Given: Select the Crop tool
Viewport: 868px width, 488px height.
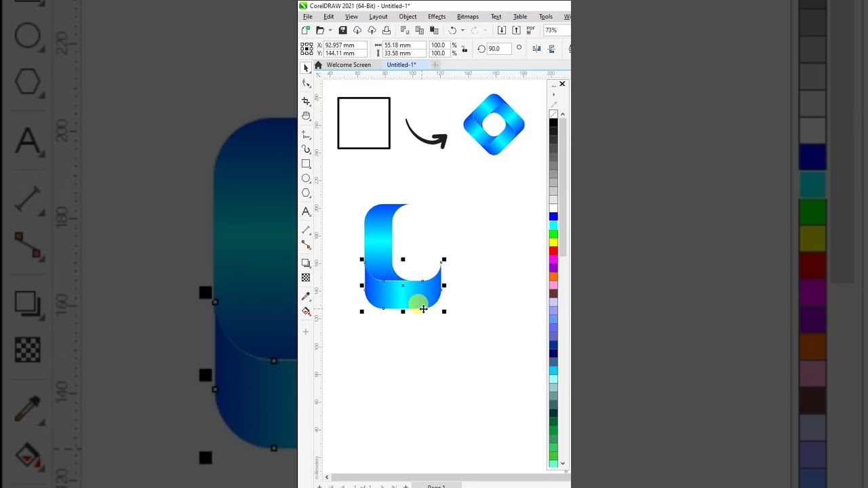Looking at the screenshot, I should click(306, 101).
